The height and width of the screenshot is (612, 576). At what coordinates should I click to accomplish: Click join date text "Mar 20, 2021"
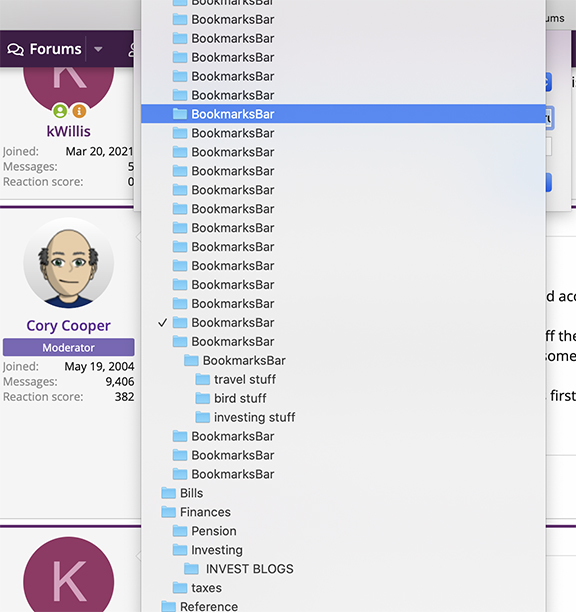99,151
